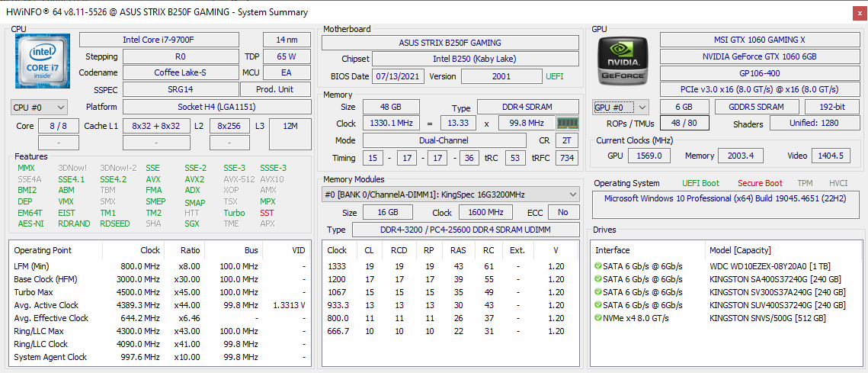Click the KINGSTON SNVS/500G [512 GB] drive

pyautogui.click(x=767, y=317)
